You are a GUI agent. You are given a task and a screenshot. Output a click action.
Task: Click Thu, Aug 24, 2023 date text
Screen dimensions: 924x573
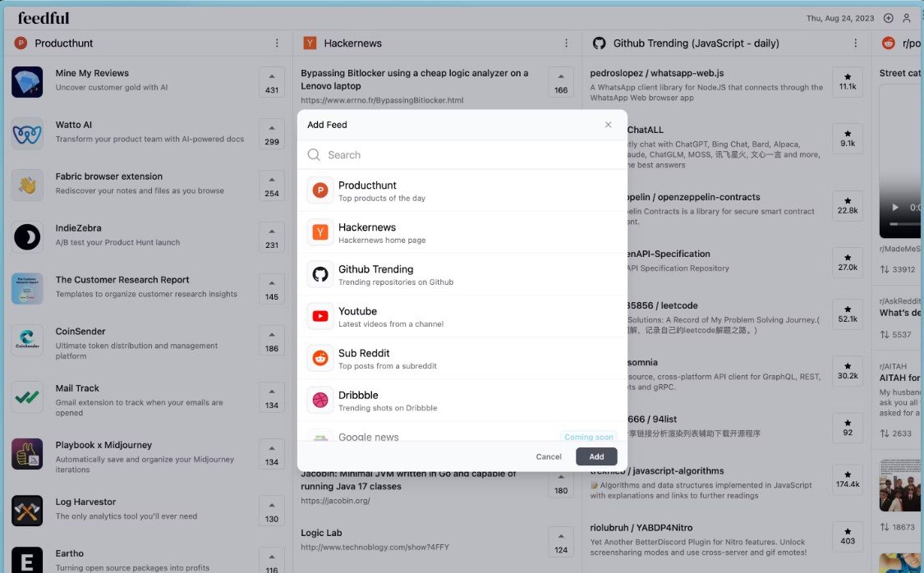click(839, 18)
